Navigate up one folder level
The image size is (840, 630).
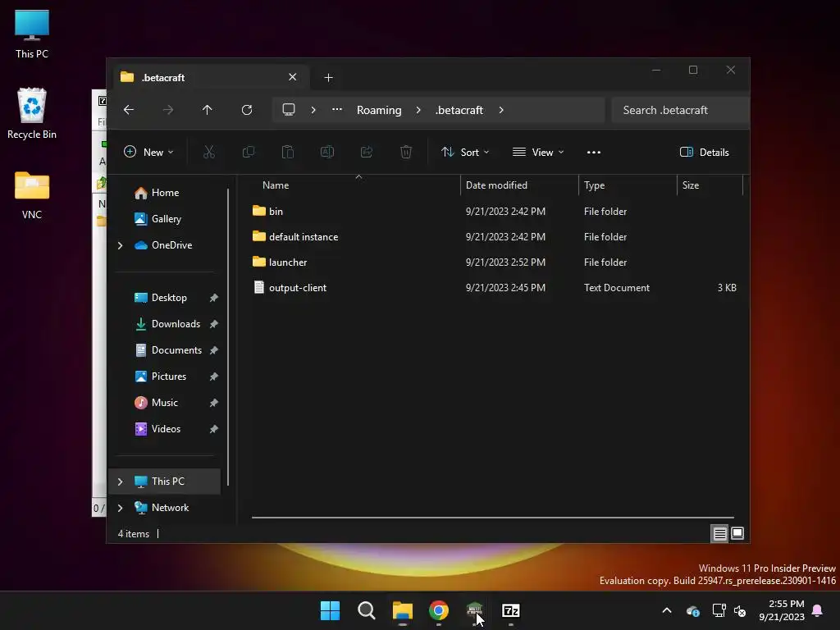pos(208,110)
